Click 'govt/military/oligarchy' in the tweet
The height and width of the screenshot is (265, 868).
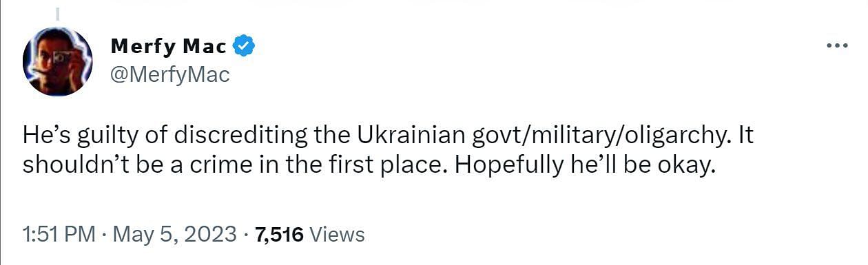[x=599, y=136]
